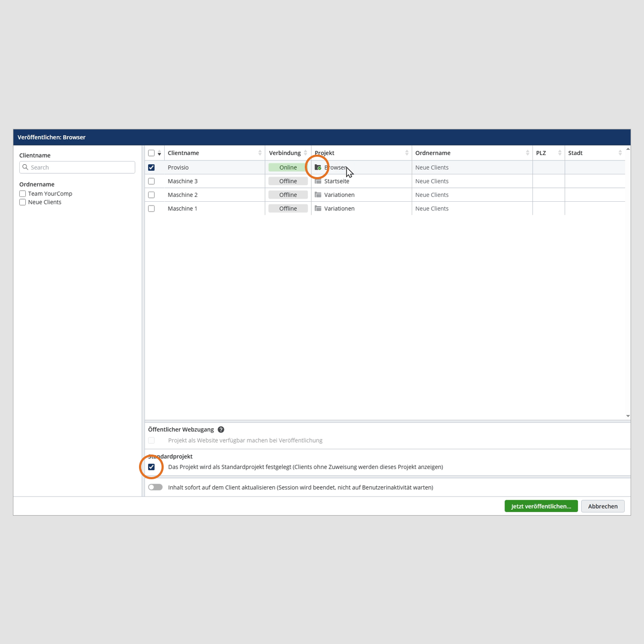Click into the Clientname search field
The image size is (644, 644).
tap(80, 167)
